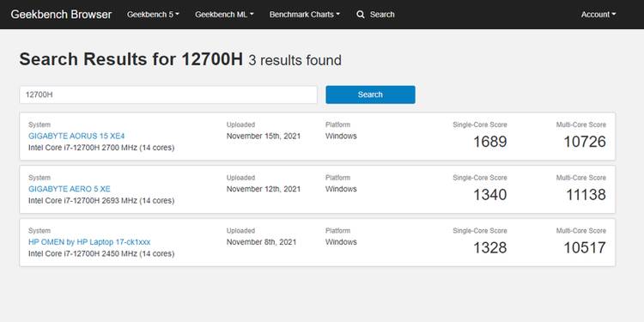Click the 1328 single-core score

[490, 247]
